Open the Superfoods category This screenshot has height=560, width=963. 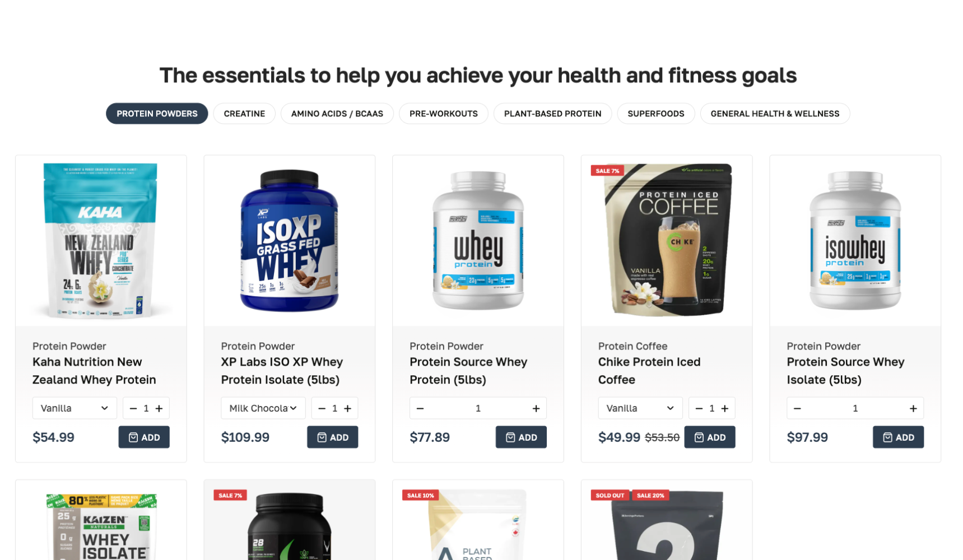pos(656,114)
